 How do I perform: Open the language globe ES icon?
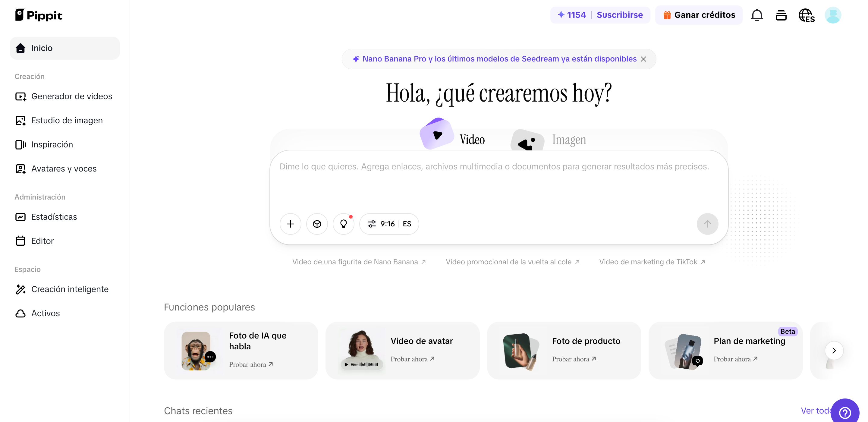[x=806, y=15]
